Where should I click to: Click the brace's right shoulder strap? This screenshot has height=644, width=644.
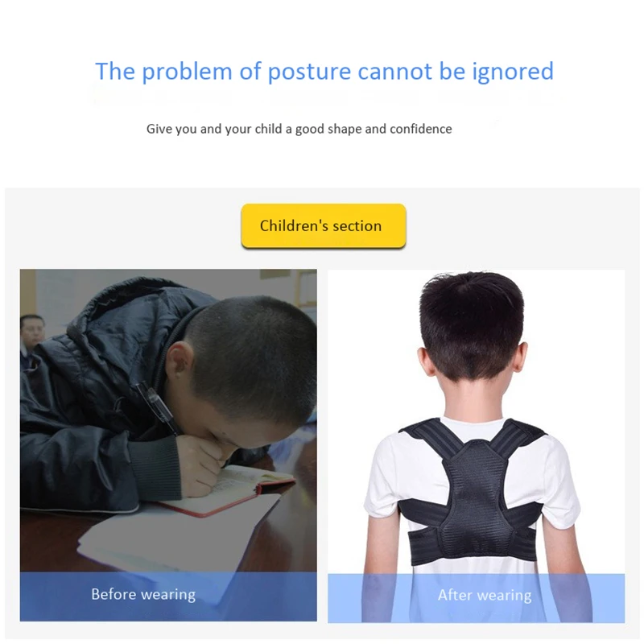coord(518,436)
